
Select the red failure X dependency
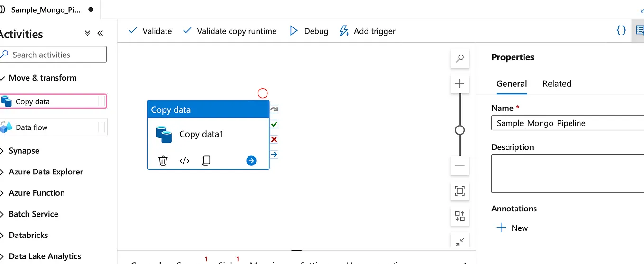[x=274, y=139]
